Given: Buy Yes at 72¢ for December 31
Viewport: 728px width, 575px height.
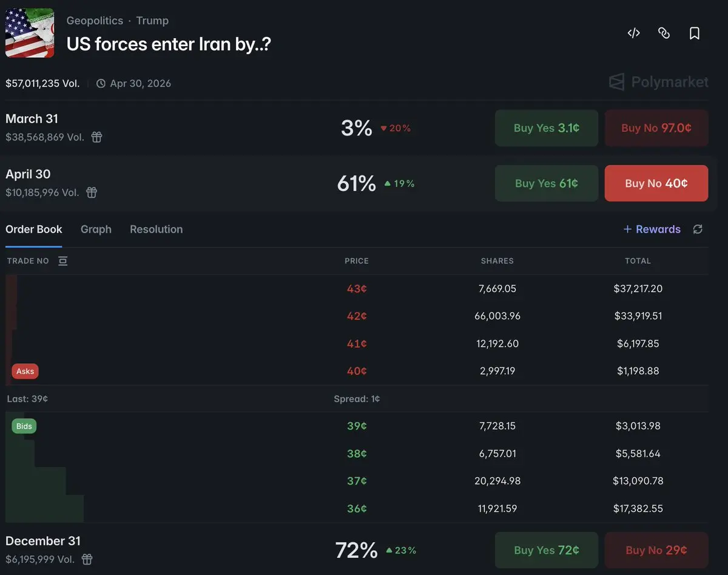Looking at the screenshot, I should click(546, 550).
